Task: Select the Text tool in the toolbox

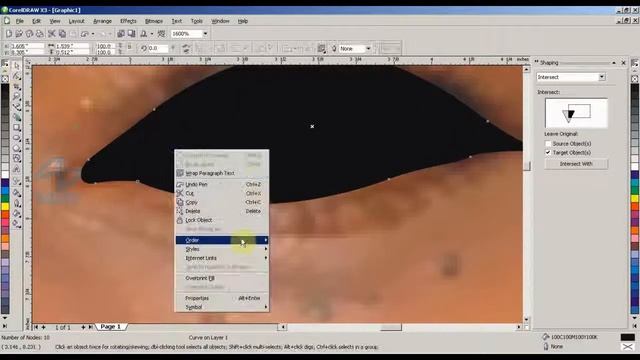Action: pos(17,169)
